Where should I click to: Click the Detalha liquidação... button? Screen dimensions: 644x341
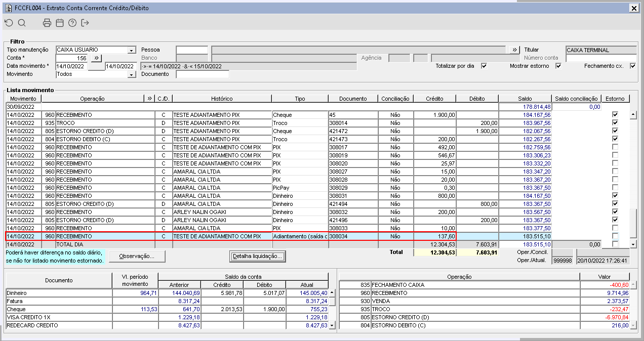coord(258,257)
